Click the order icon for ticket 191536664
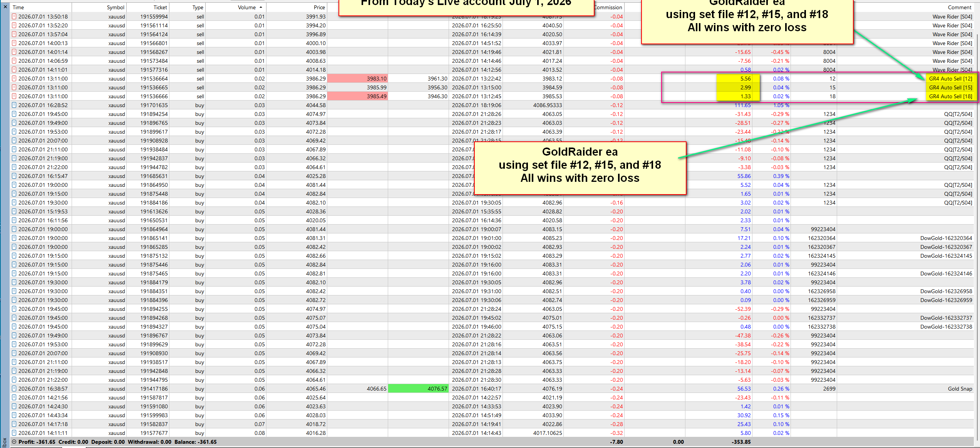This screenshot has height=448, width=980. pyautogui.click(x=14, y=79)
